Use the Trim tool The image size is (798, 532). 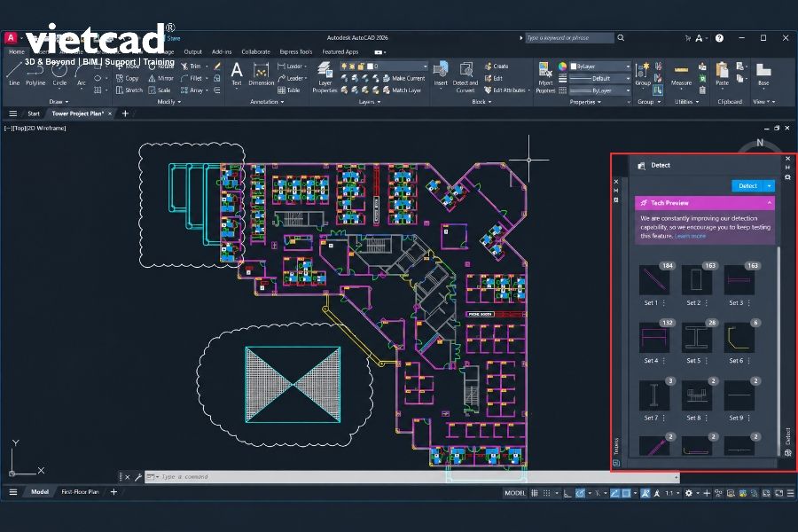point(192,66)
